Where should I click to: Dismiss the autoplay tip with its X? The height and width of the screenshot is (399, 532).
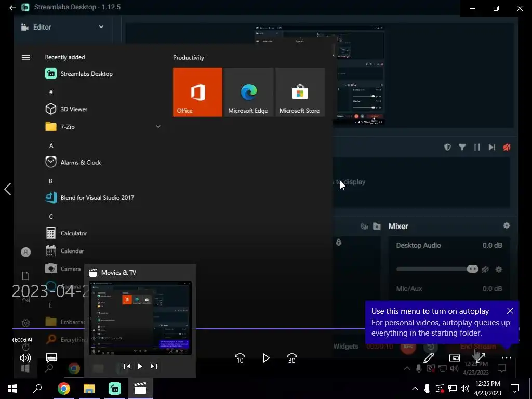(510, 311)
